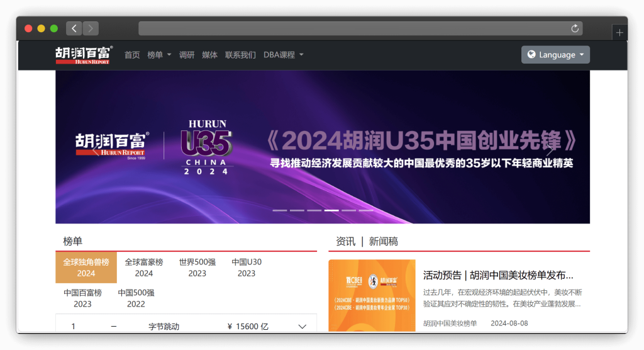The image size is (644, 350).
Task: Open article 活动预告 | 胡润中国美妆榜单发布
Action: coord(498,275)
